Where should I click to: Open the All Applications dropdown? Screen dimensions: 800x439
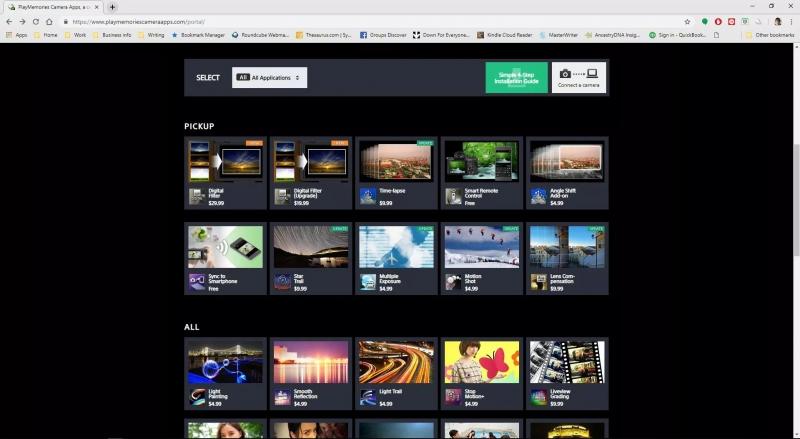pos(269,77)
